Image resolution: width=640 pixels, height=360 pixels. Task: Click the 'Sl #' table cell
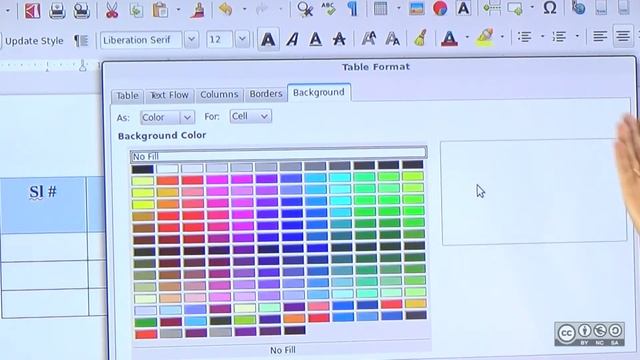point(43,205)
